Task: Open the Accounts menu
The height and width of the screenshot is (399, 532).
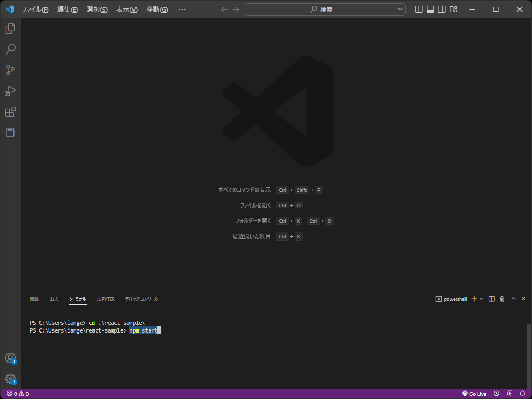Action: pos(10,358)
